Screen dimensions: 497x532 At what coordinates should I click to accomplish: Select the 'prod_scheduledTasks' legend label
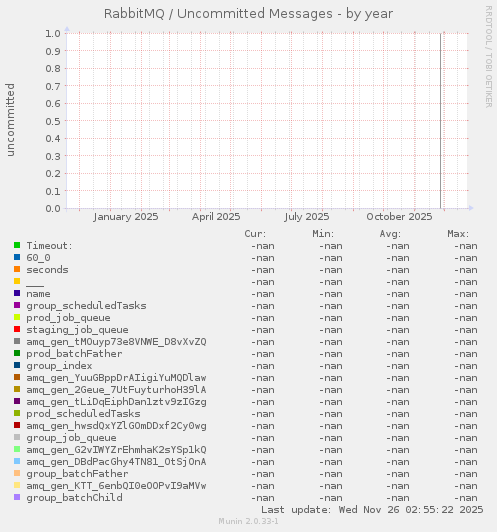(83, 414)
